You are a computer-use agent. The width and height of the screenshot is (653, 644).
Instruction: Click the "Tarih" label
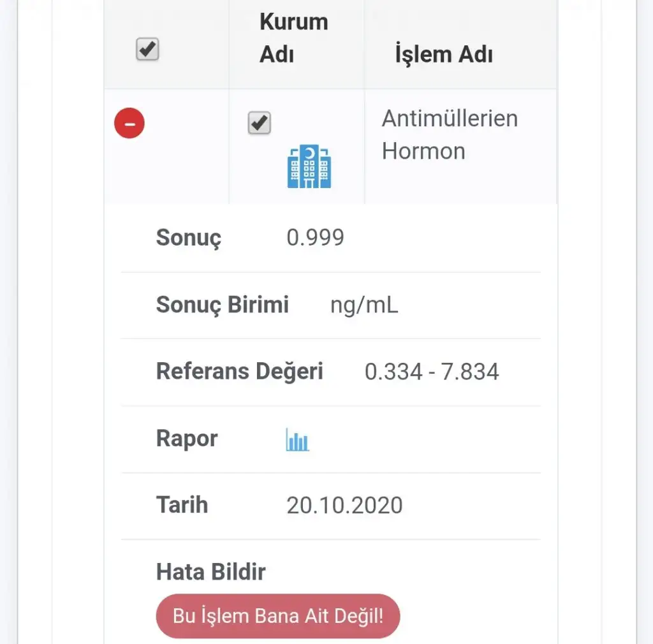[182, 505]
